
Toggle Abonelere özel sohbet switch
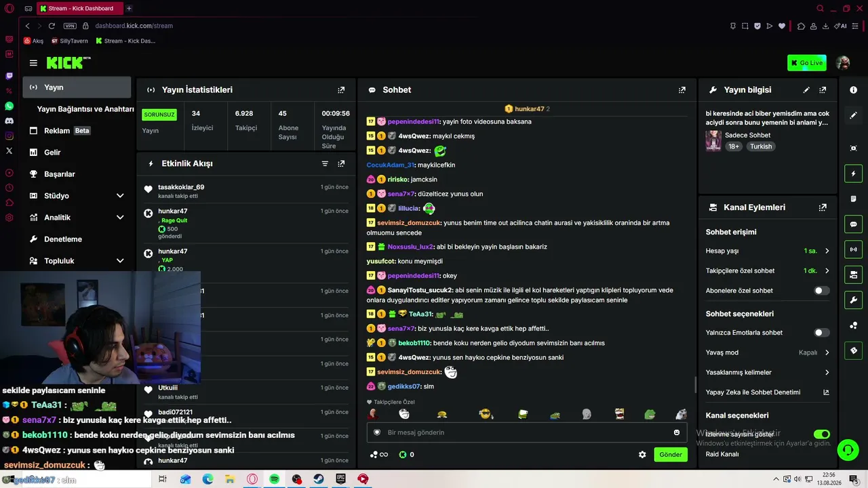click(821, 291)
